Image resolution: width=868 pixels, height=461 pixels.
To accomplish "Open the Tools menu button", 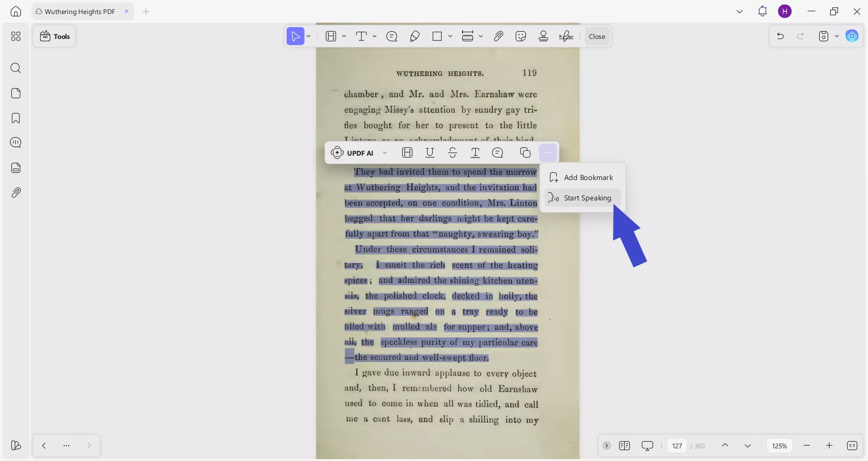I will [54, 36].
